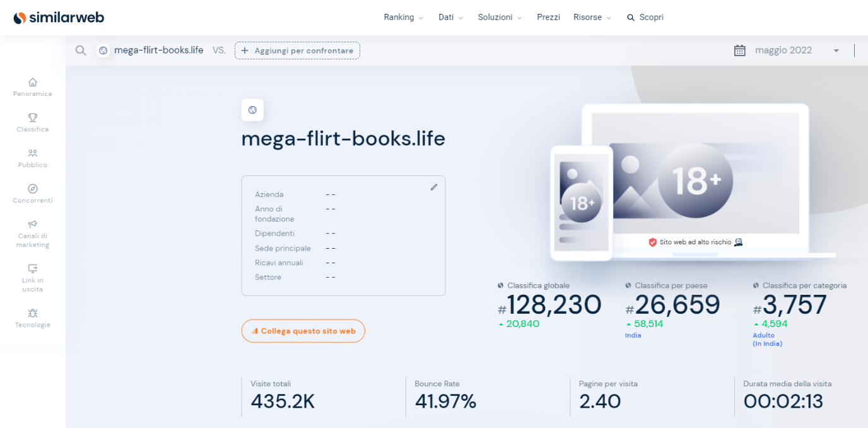Click the site favicon above the title
The image size is (868, 428).
click(x=252, y=110)
